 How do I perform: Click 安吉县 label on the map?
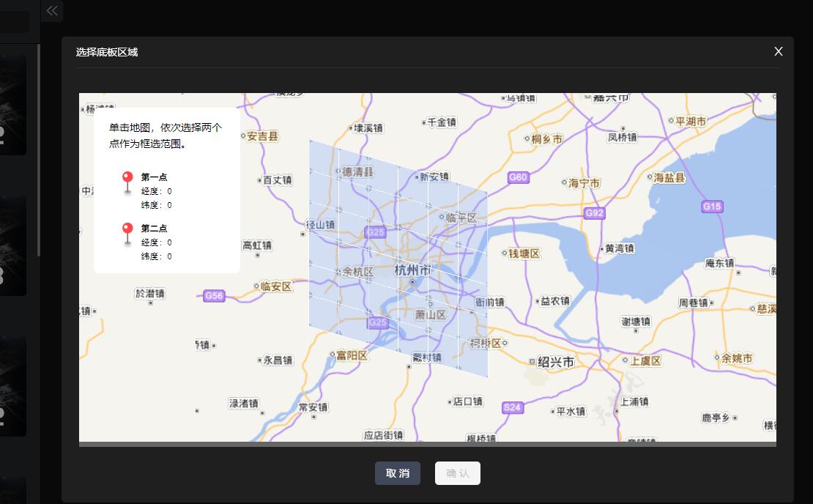tap(262, 136)
